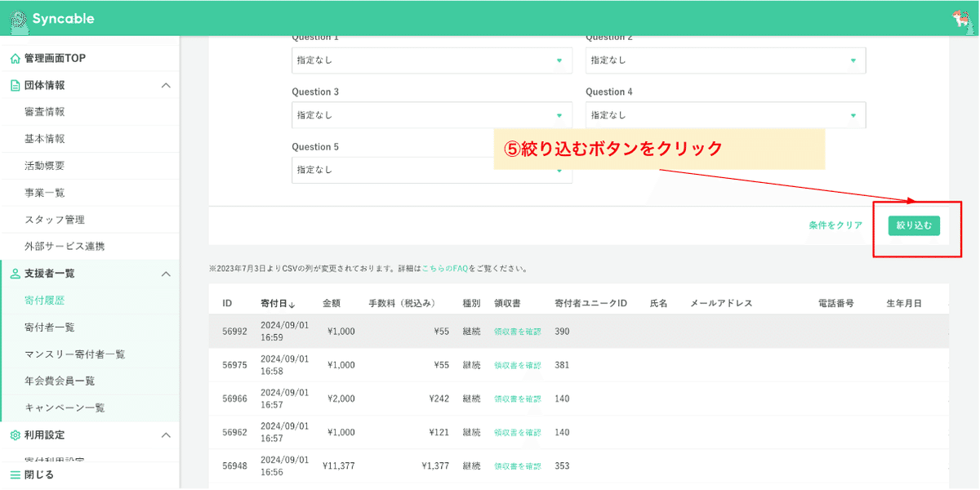Click the cat avatar in the top bar
Screen dimensions: 980x490
[961, 16]
